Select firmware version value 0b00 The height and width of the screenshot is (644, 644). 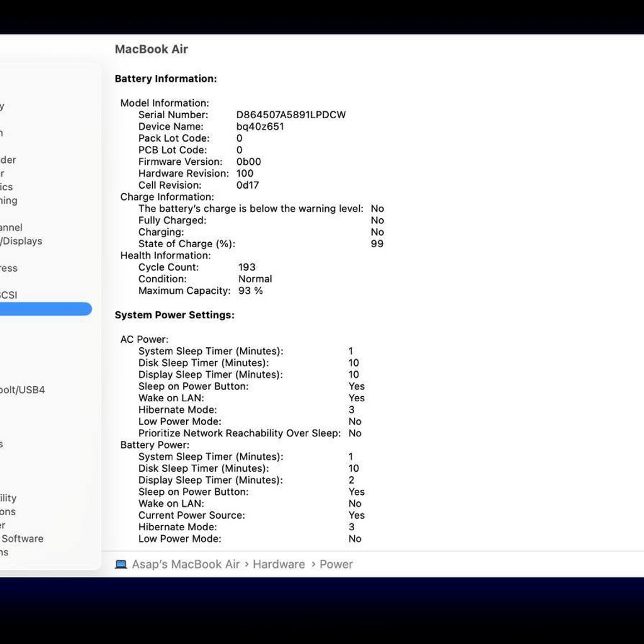click(x=248, y=162)
